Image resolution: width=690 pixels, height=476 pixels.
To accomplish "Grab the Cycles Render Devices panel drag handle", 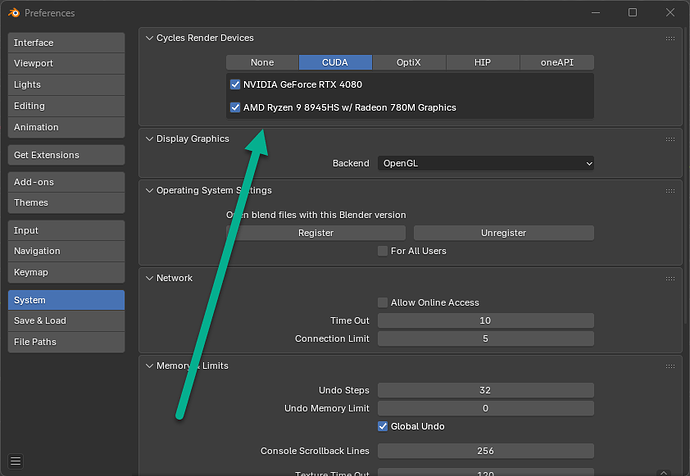I will 670,38.
